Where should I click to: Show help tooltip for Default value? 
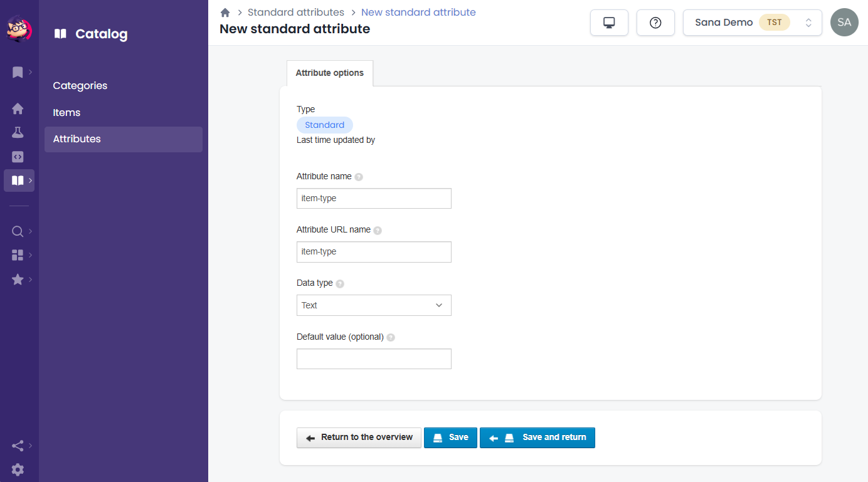tap(391, 337)
